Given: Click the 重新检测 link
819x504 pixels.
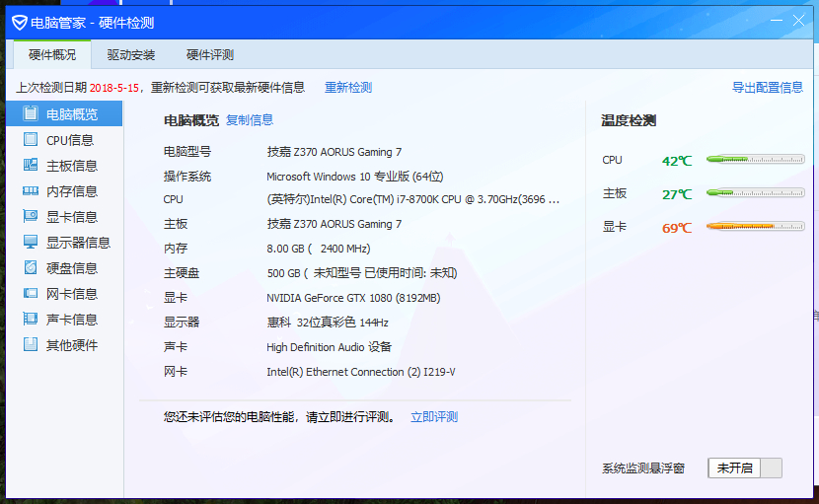Looking at the screenshot, I should [x=348, y=87].
